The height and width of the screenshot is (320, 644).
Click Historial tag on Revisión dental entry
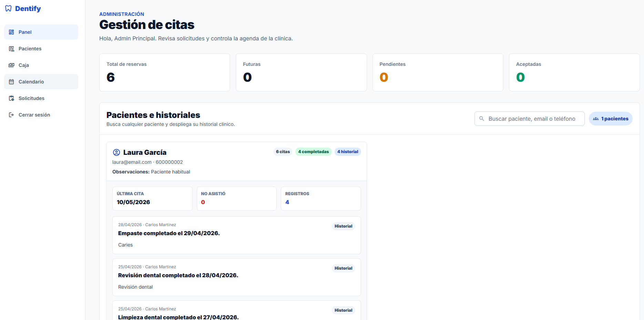pyautogui.click(x=344, y=268)
